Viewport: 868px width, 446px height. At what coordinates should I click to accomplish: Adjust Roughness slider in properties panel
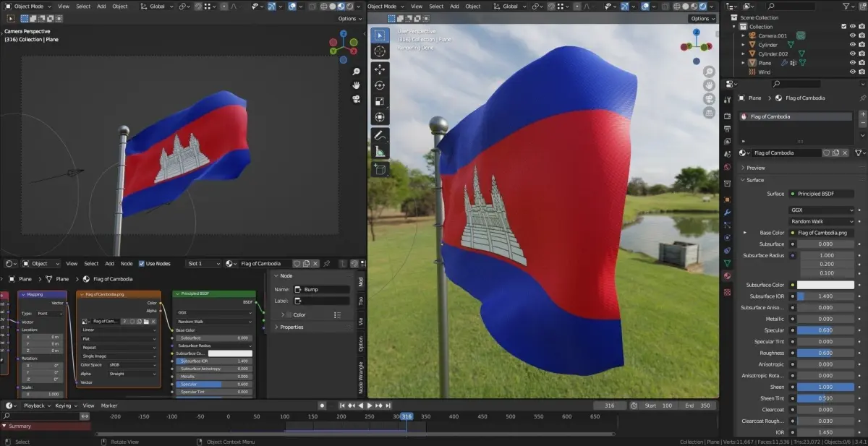point(825,353)
